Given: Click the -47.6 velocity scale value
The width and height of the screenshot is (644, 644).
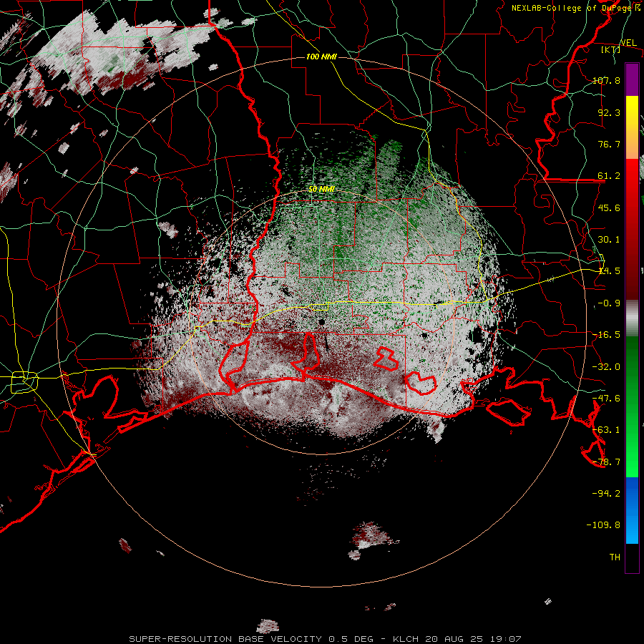Looking at the screenshot, I should click(x=606, y=399).
